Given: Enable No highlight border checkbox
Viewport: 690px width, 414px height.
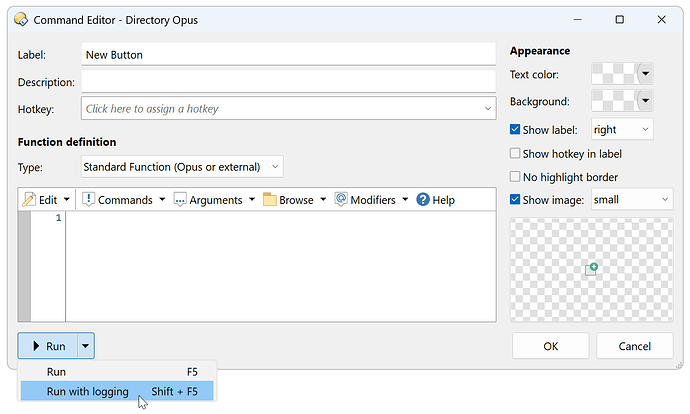Looking at the screenshot, I should point(515,176).
